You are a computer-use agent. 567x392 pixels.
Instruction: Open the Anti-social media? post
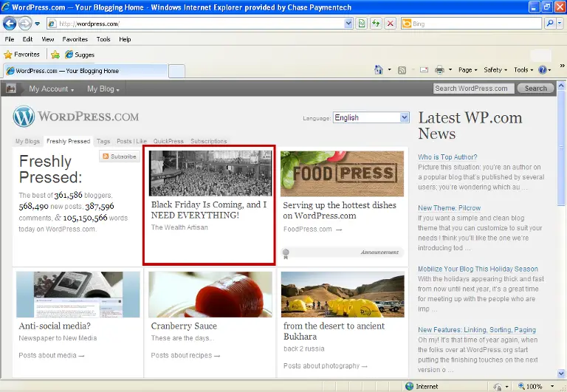click(55, 326)
